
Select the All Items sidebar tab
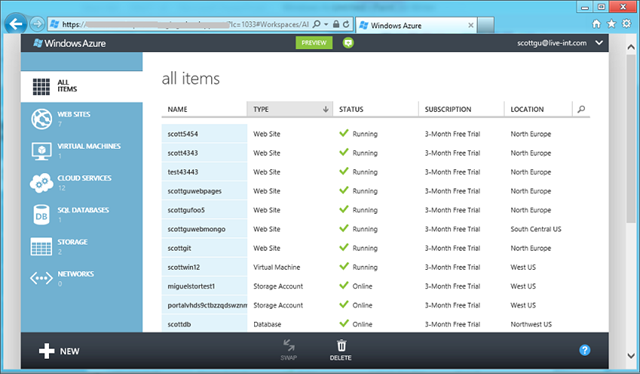point(82,87)
